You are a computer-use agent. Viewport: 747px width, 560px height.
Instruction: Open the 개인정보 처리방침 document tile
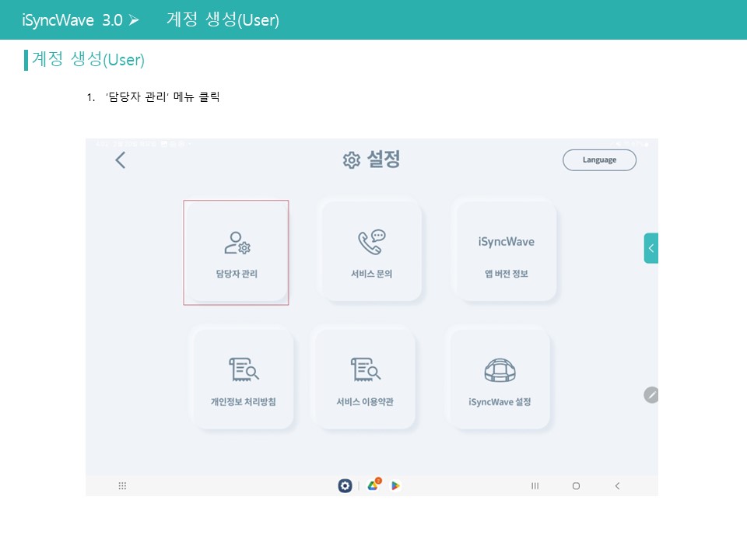coord(243,380)
